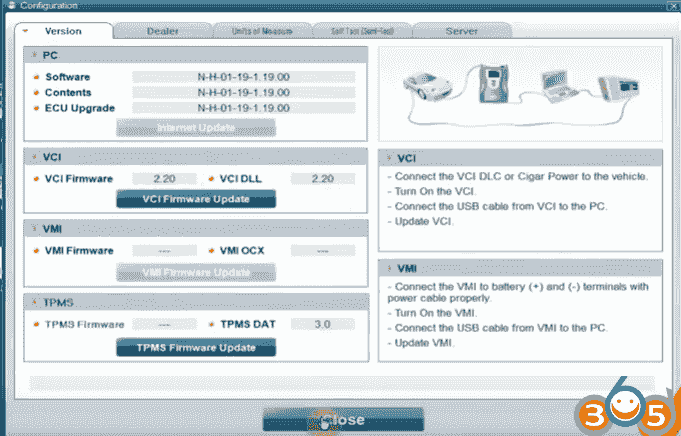Click the 'ECU Upgrade' label
The image size is (681, 436).
tap(80, 108)
